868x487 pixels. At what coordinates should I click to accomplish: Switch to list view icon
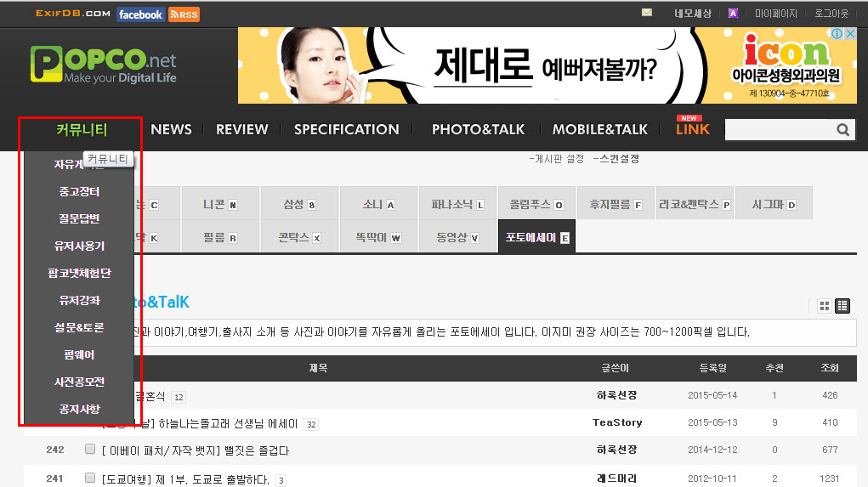tap(842, 306)
